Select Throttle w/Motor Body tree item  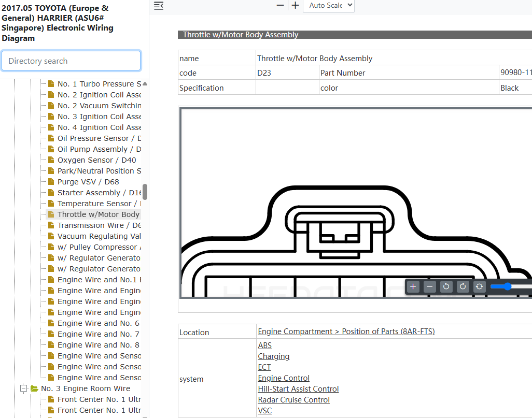pos(99,214)
